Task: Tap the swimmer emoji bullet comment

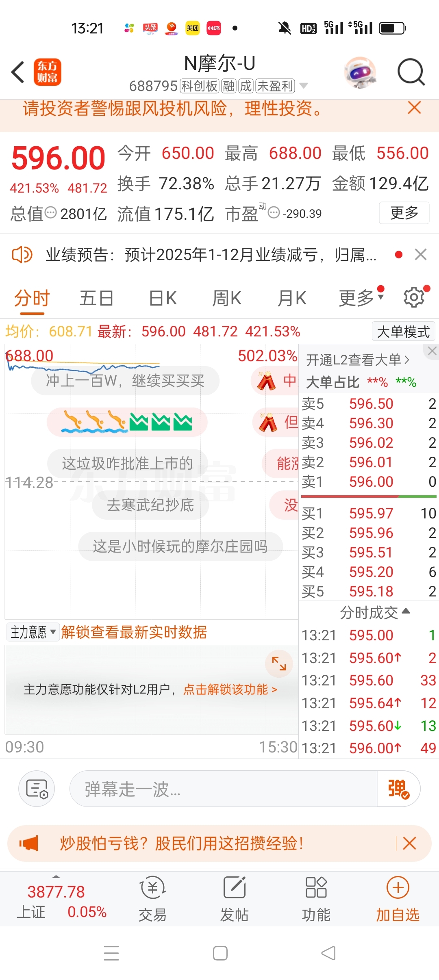Action: click(127, 422)
